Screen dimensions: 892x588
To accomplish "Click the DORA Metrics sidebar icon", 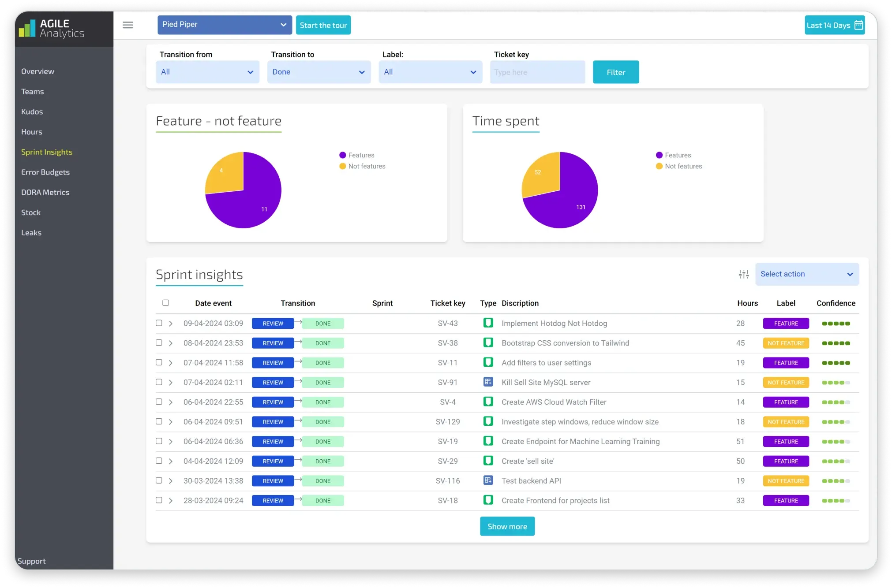I will click(x=45, y=192).
